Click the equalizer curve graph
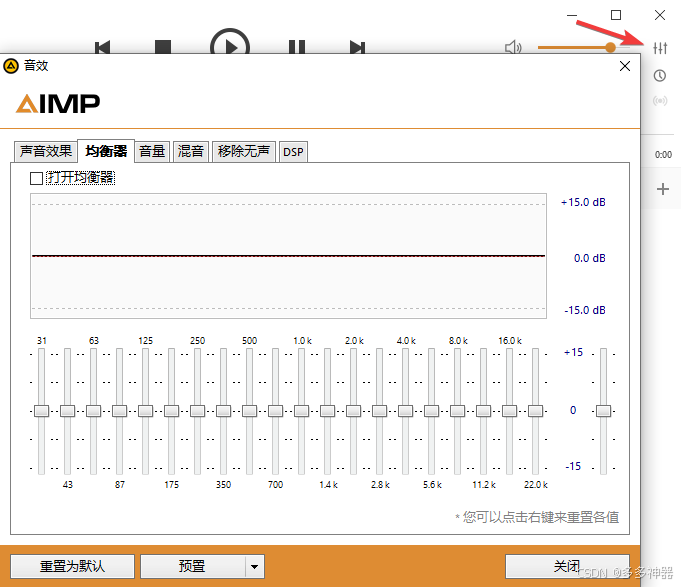The height and width of the screenshot is (587, 681). pyautogui.click(x=288, y=256)
